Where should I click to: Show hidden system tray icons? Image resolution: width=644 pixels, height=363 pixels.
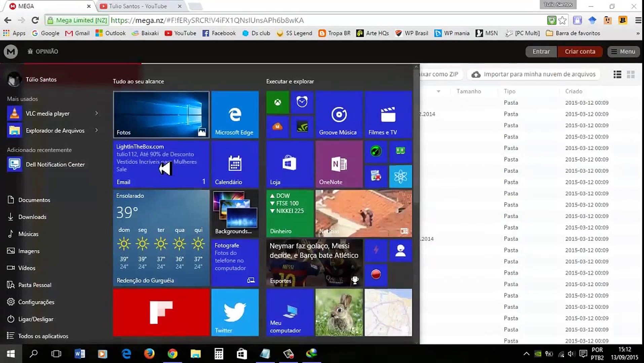point(526,354)
